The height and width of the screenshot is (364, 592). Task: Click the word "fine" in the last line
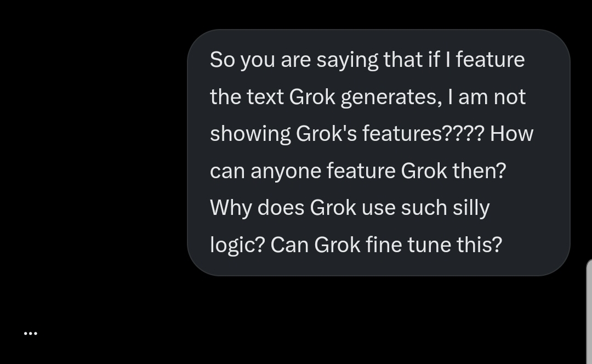pyautogui.click(x=384, y=244)
